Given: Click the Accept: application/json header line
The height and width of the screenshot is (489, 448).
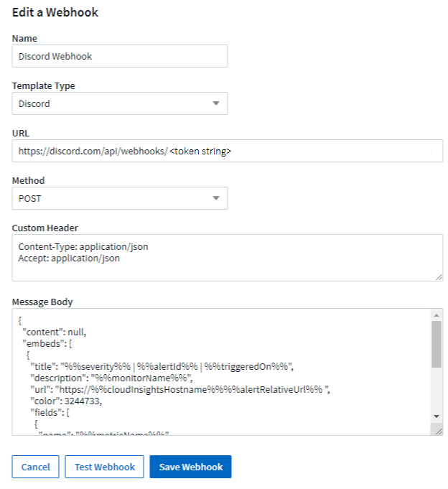Looking at the screenshot, I should point(70,258).
